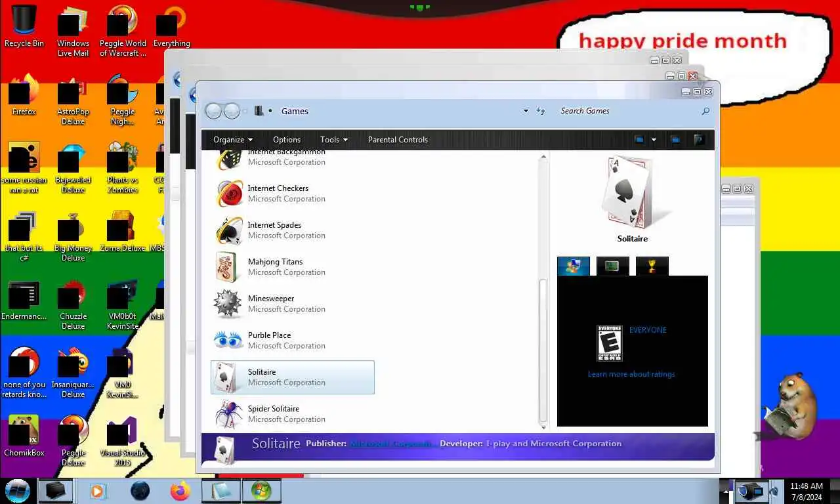Screen dimensions: 840x504
Task: Select the Chuzzle Deluxe desktop icon
Action: coord(73,306)
